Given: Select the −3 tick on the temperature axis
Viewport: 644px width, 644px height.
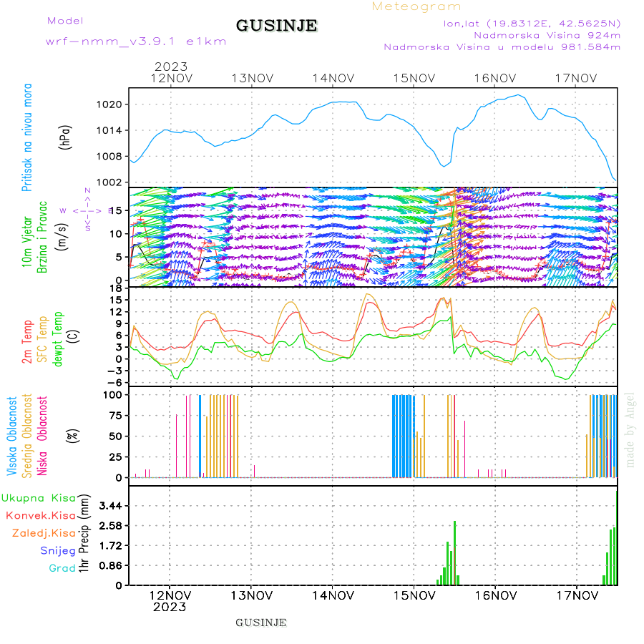Looking at the screenshot, I should point(114,371).
